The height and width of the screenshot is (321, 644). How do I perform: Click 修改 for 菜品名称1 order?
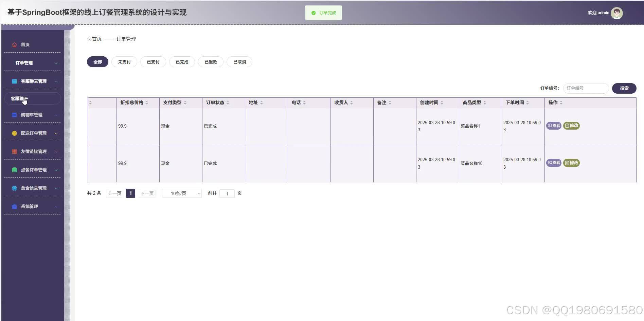(571, 126)
